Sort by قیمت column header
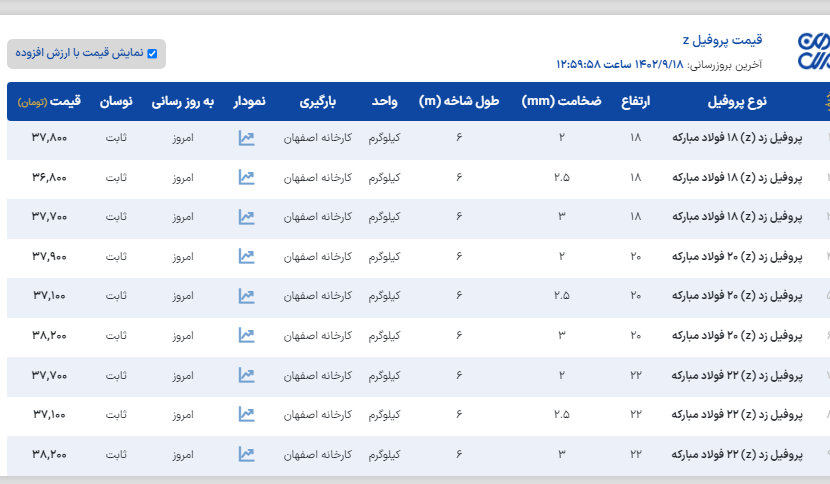 pyautogui.click(x=58, y=102)
